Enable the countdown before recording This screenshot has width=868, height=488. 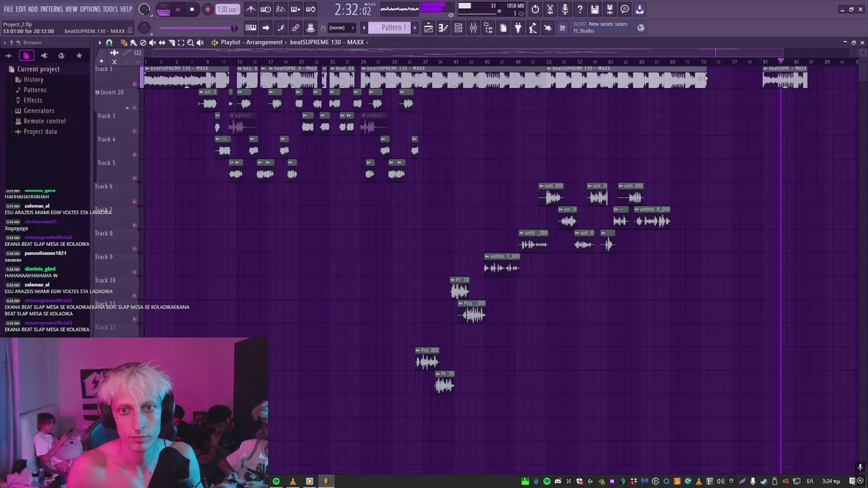click(281, 9)
